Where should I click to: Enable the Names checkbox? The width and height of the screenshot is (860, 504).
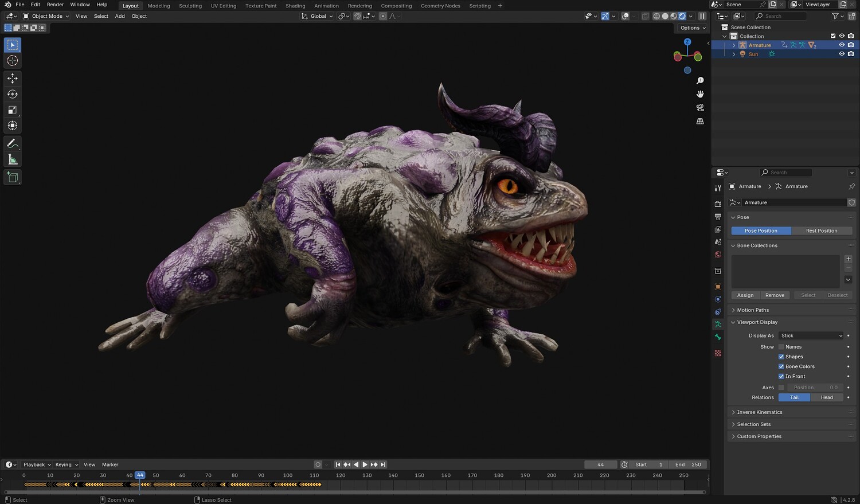click(781, 347)
